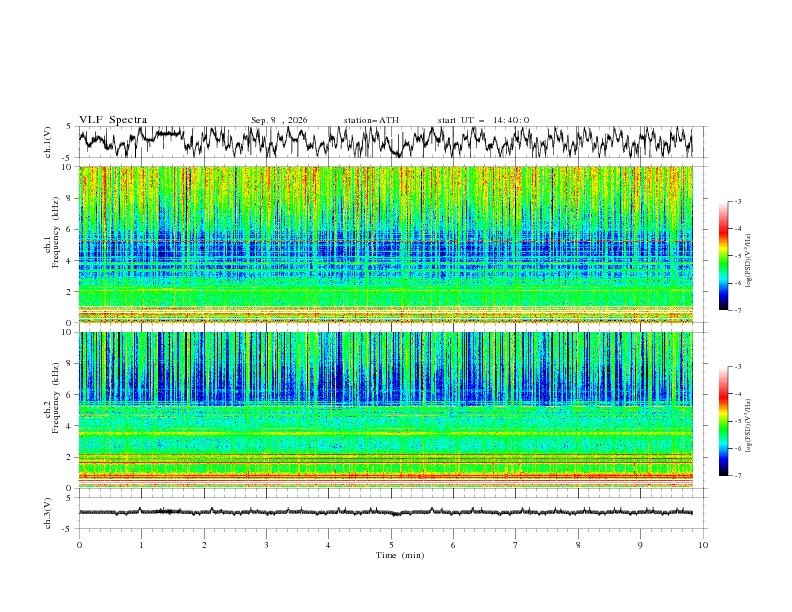The image size is (792, 612).
Task: Click the 0 tick on the time axis
Action: pos(79,545)
